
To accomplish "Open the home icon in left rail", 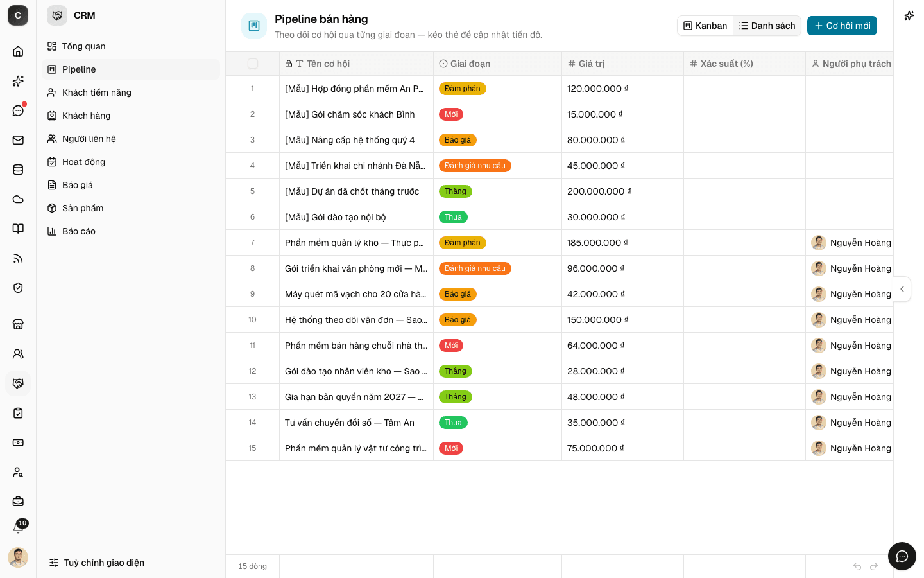I will 18,51.
